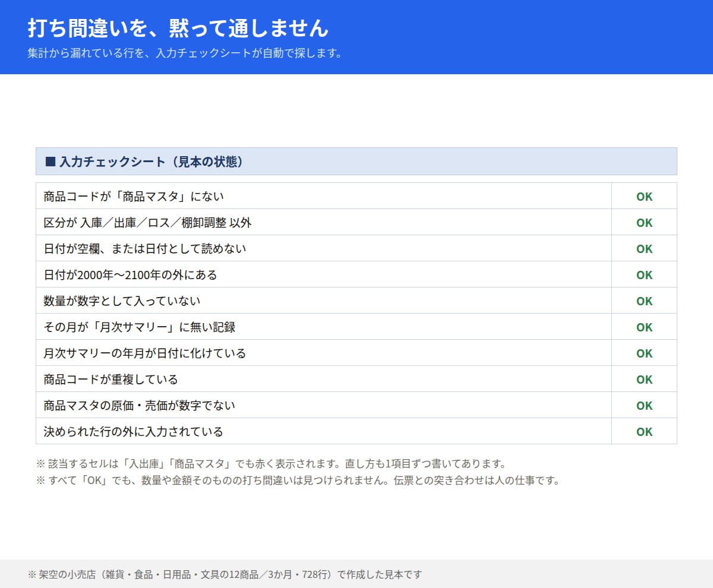The image size is (713, 588).
Task: Click OK status for 日付が2000年〜2100年 row
Action: 644,275
